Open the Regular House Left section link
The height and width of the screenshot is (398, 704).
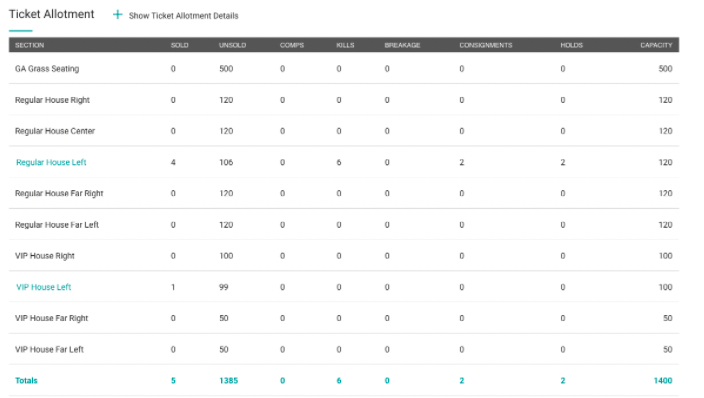[x=51, y=162]
